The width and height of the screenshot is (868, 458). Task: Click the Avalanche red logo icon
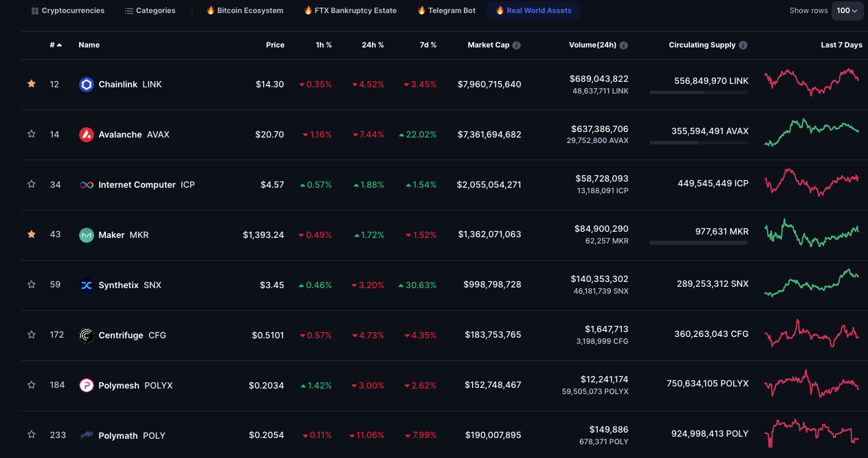[x=86, y=135]
